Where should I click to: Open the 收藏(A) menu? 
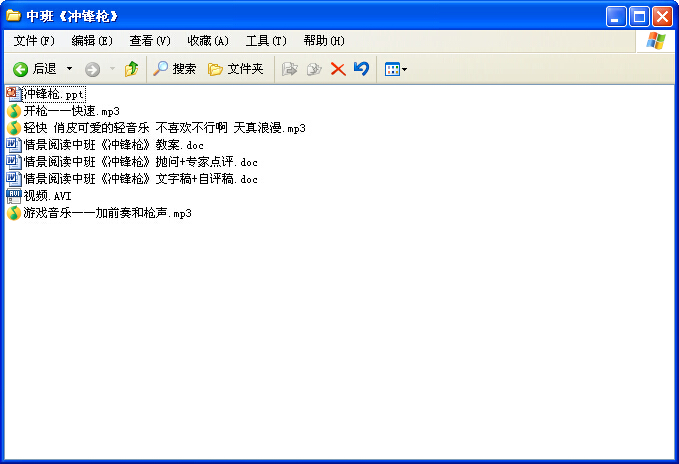pyautogui.click(x=208, y=41)
